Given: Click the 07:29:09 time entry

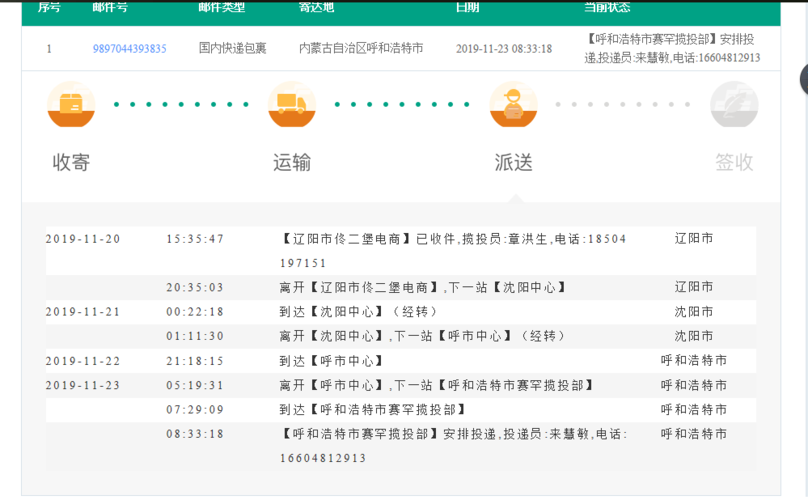Looking at the screenshot, I should (x=195, y=410).
